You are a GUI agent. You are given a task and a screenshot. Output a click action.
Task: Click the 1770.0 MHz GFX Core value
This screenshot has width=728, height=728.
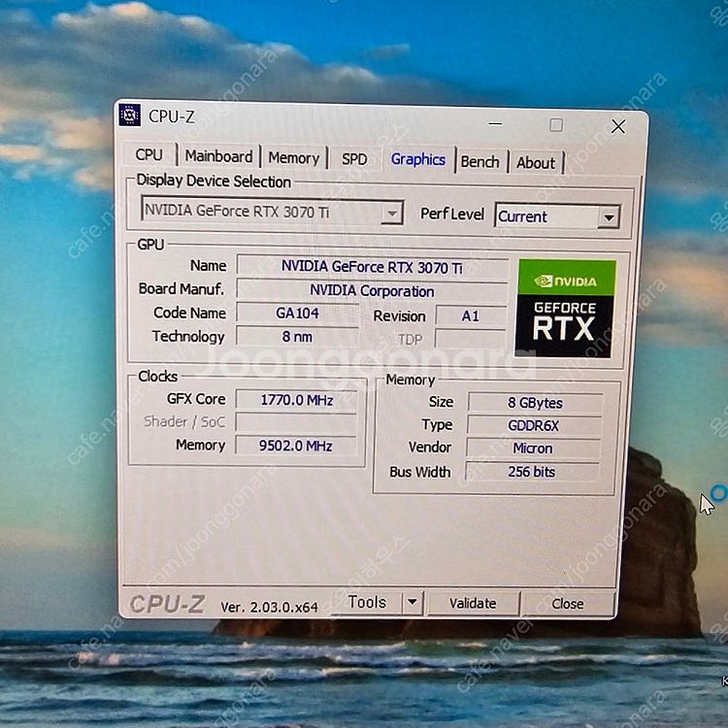[x=296, y=400]
